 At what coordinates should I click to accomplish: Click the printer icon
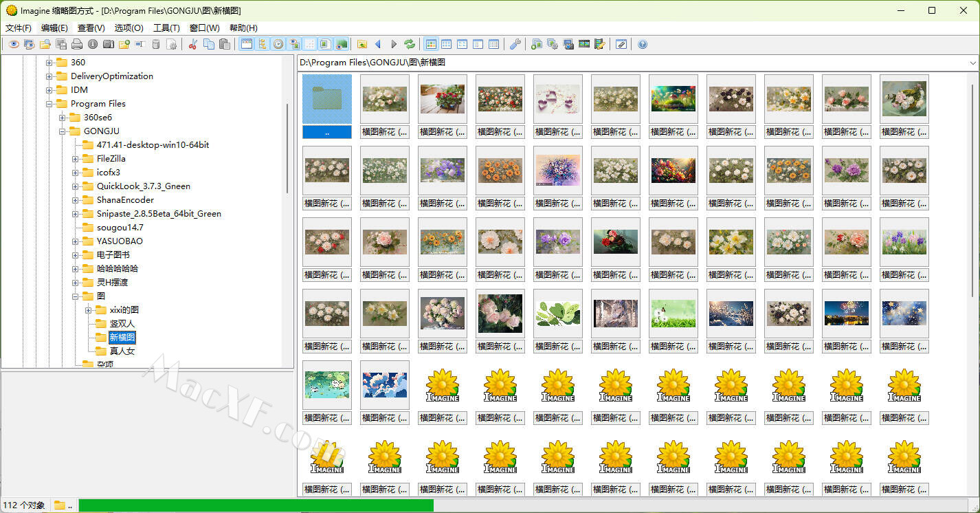[77, 44]
